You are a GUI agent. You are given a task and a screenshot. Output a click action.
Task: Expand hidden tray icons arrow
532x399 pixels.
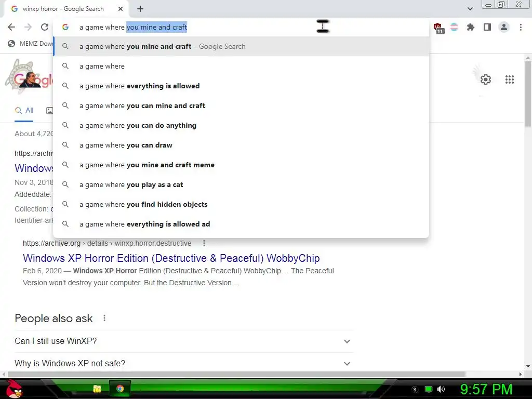pos(415,390)
